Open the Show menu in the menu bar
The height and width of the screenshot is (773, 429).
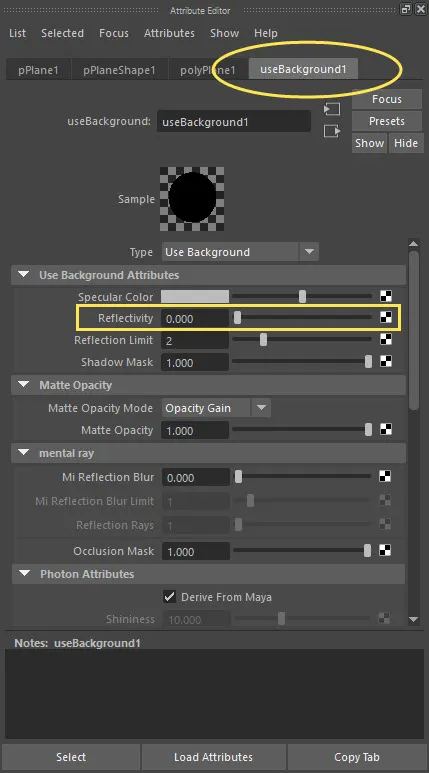pyautogui.click(x=224, y=33)
